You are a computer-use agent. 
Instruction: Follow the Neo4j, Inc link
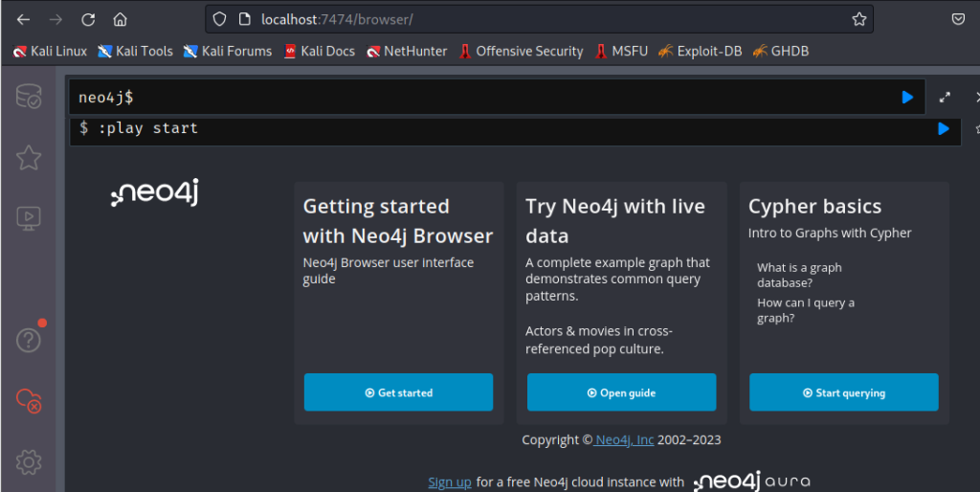click(x=624, y=440)
